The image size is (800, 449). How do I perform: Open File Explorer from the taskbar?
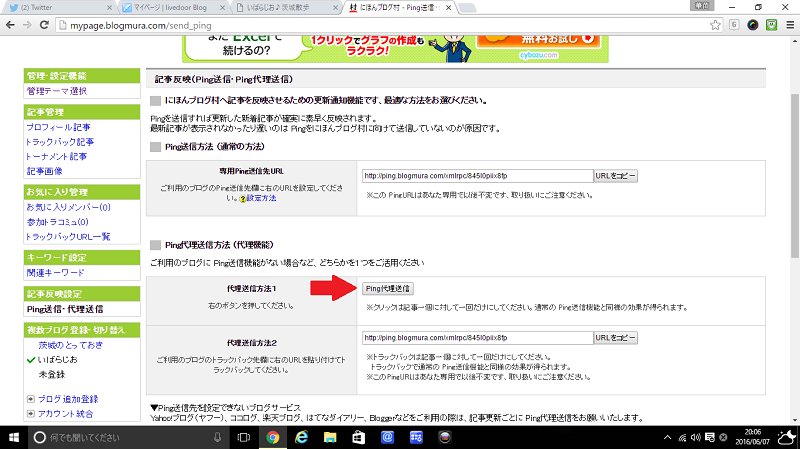[330, 437]
